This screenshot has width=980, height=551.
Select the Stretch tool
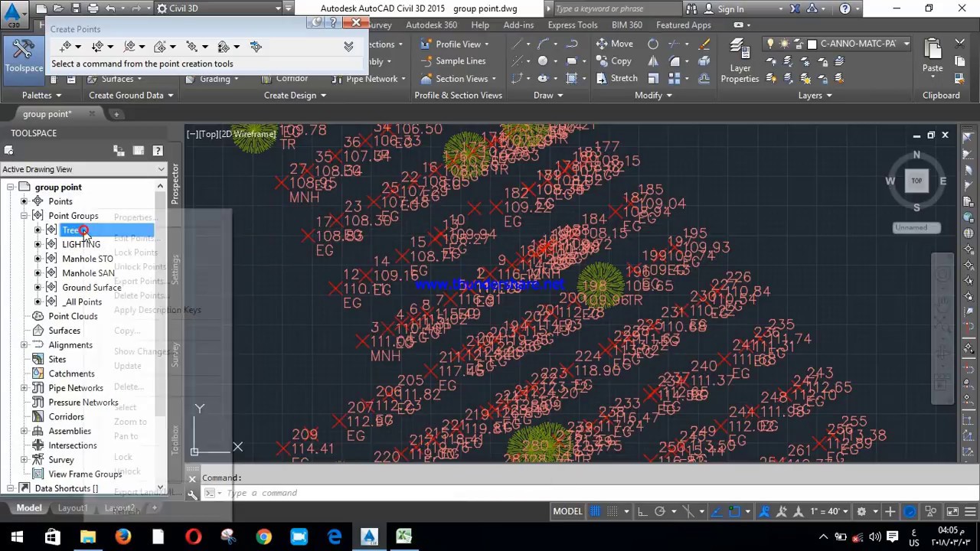616,78
